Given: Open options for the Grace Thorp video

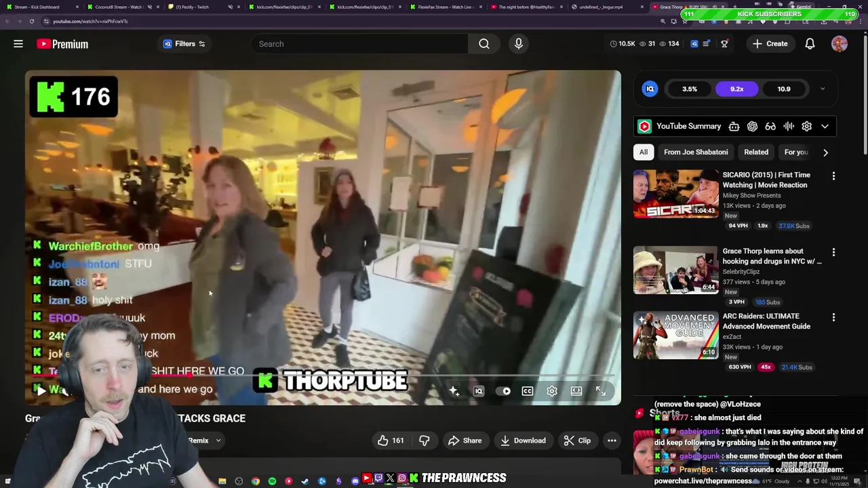Looking at the screenshot, I should click(833, 252).
